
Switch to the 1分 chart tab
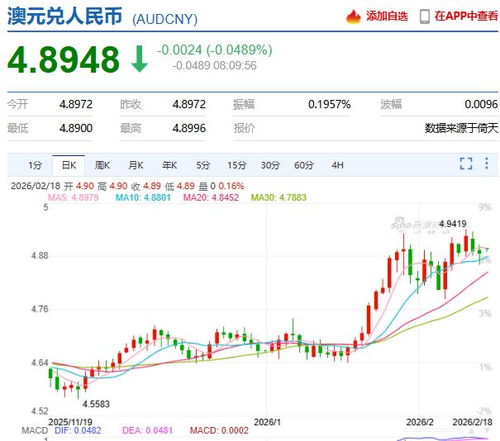(x=35, y=165)
